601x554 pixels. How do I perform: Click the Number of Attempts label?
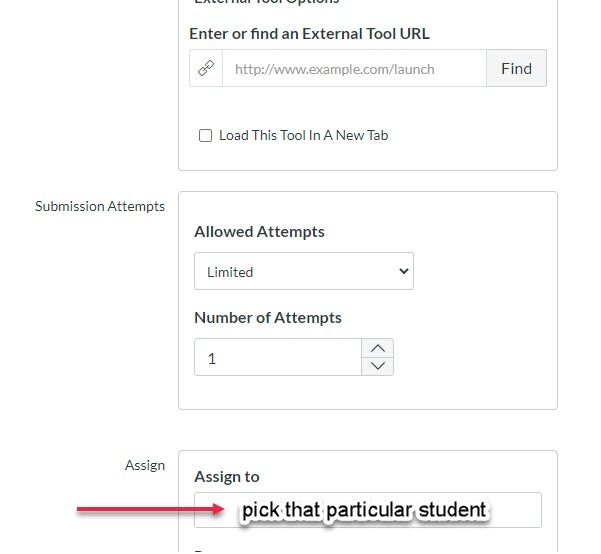pyautogui.click(x=267, y=317)
